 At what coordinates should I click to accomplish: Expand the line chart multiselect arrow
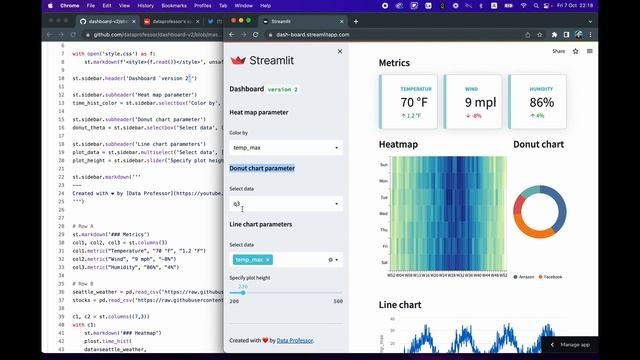tap(337, 260)
